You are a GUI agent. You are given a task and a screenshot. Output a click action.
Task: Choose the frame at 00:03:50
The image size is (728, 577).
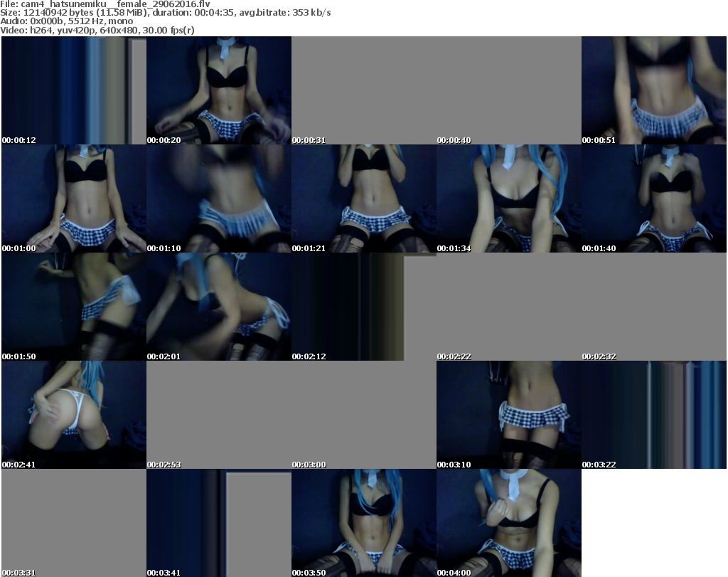coord(363,523)
